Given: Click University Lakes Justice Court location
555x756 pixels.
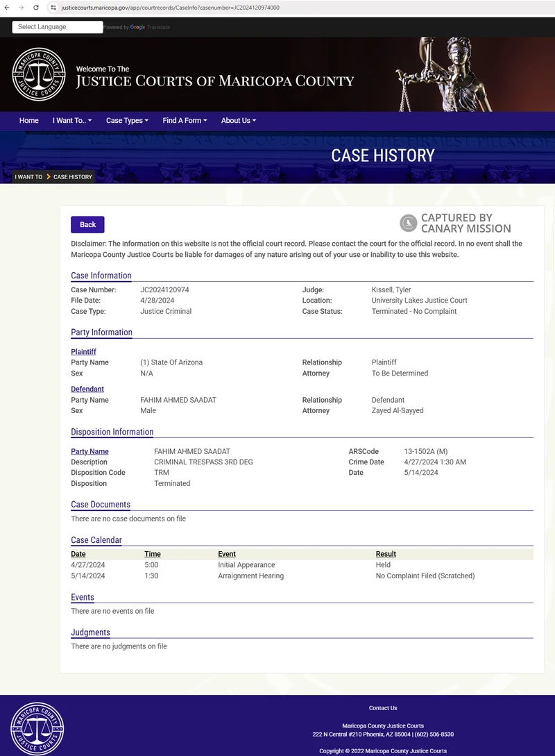Looking at the screenshot, I should click(x=419, y=301).
